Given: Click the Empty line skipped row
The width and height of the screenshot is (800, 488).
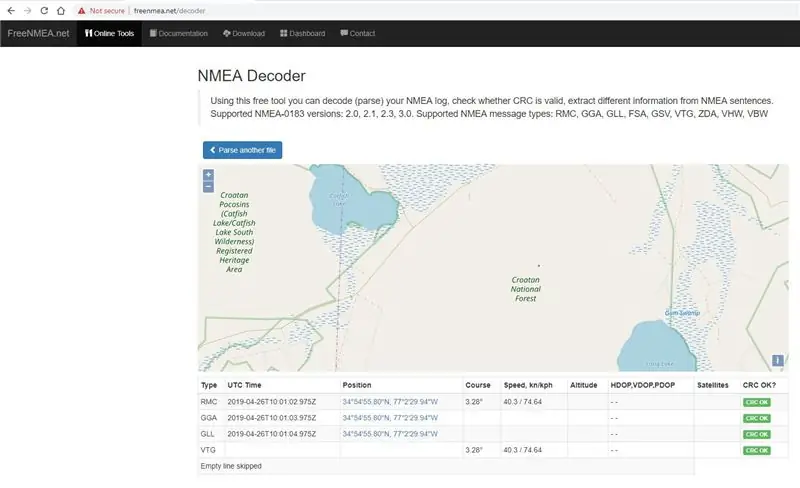Looking at the screenshot, I should [x=446, y=466].
